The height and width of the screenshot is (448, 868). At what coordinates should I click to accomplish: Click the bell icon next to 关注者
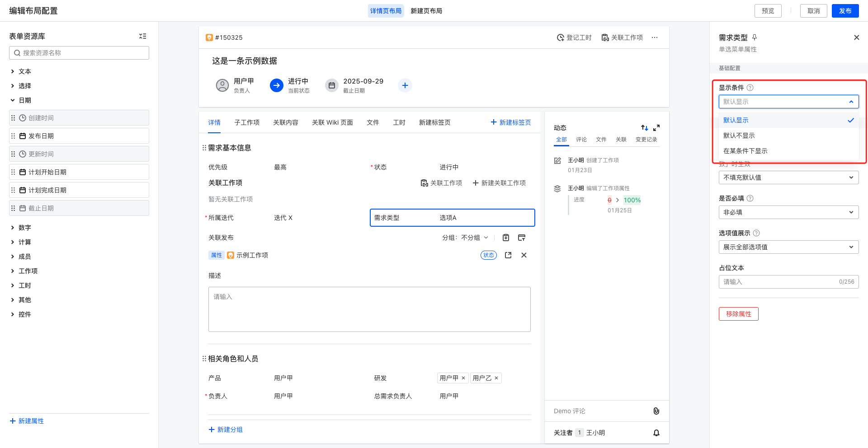click(656, 433)
